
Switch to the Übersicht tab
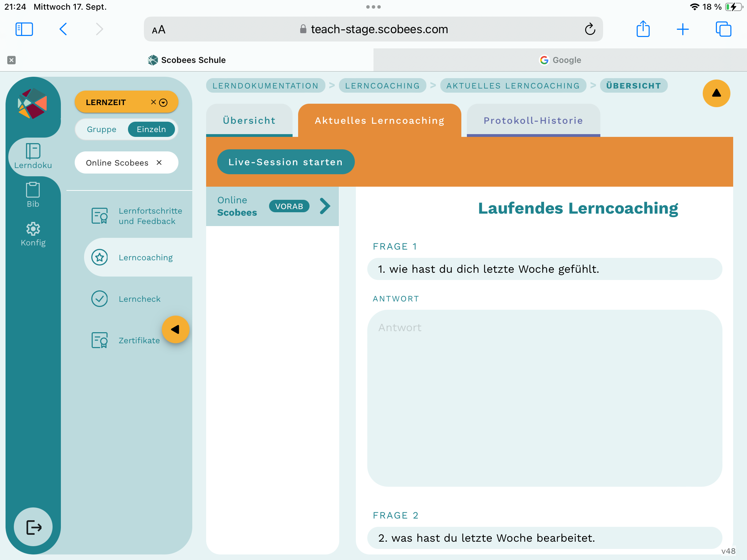pos(249,120)
